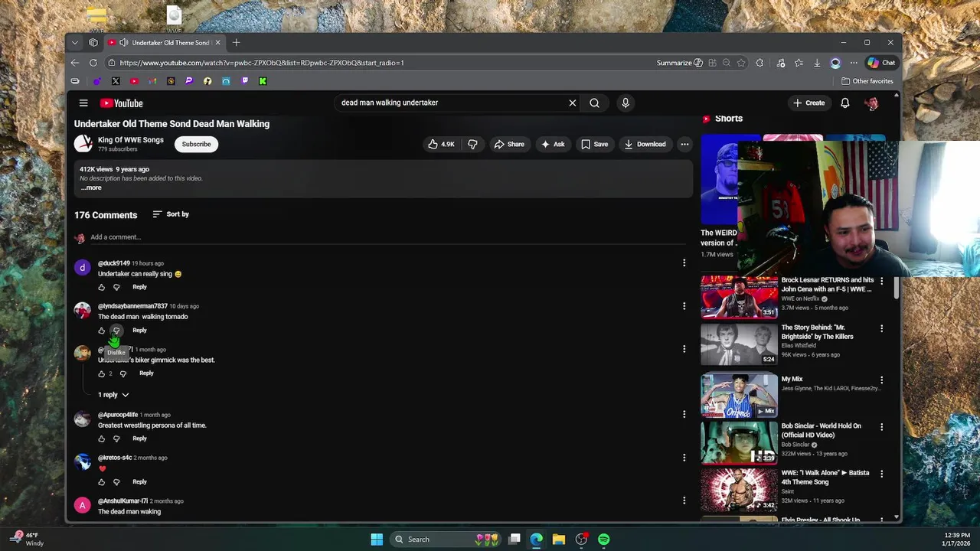Open the X bookmark in favorites bar
Screen dimensions: 980x551
pyautogui.click(x=116, y=81)
